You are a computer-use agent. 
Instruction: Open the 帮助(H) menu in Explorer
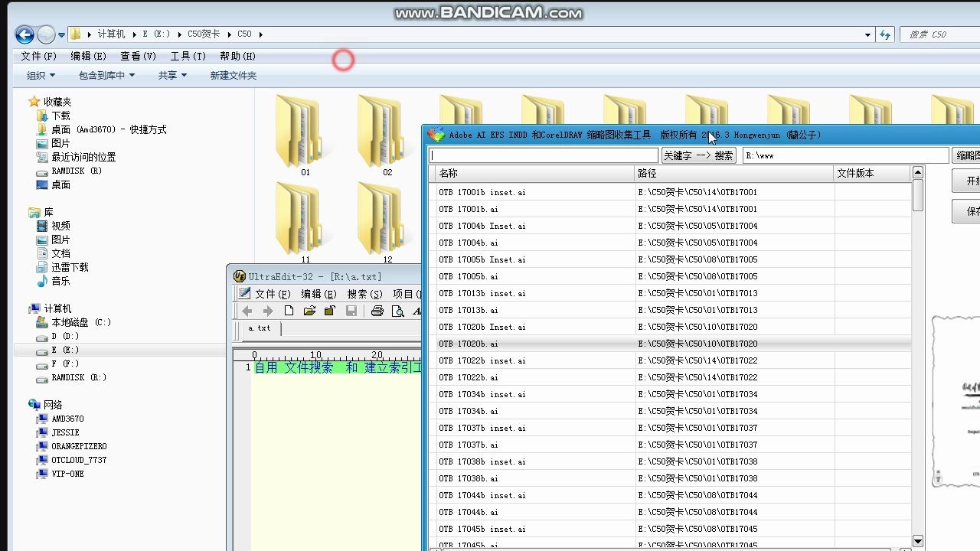coord(237,56)
